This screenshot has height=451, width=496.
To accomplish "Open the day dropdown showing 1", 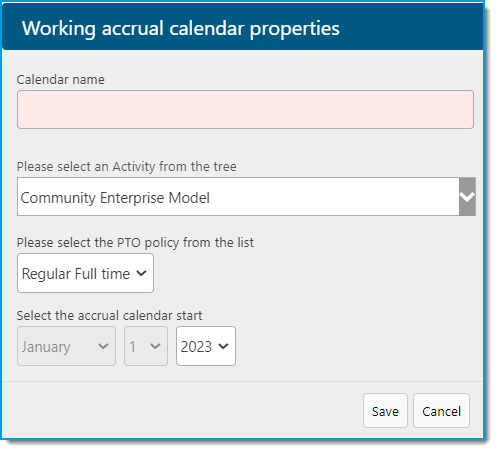I will [146, 346].
